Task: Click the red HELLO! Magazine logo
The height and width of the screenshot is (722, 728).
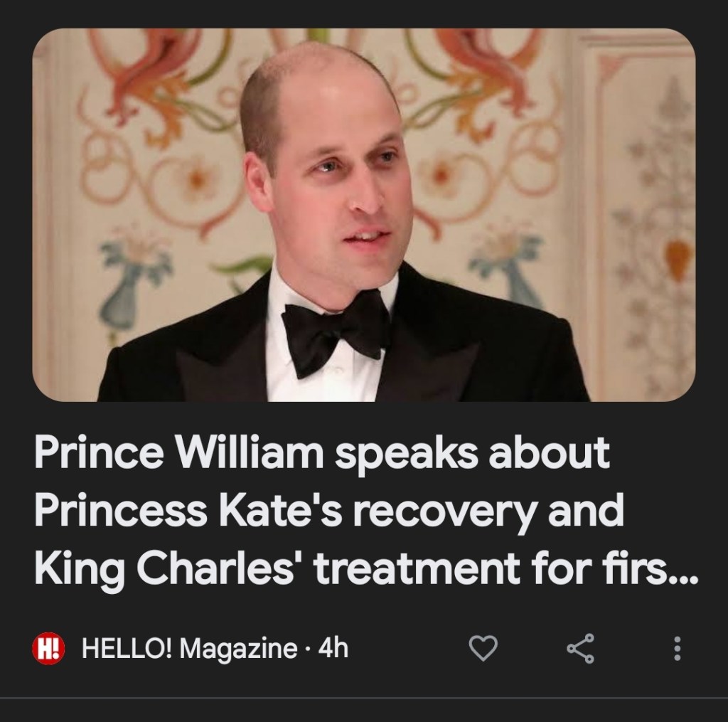Action: tap(49, 648)
